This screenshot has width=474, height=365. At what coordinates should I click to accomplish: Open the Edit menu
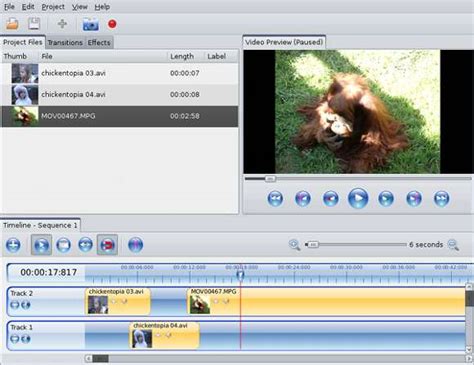(28, 7)
